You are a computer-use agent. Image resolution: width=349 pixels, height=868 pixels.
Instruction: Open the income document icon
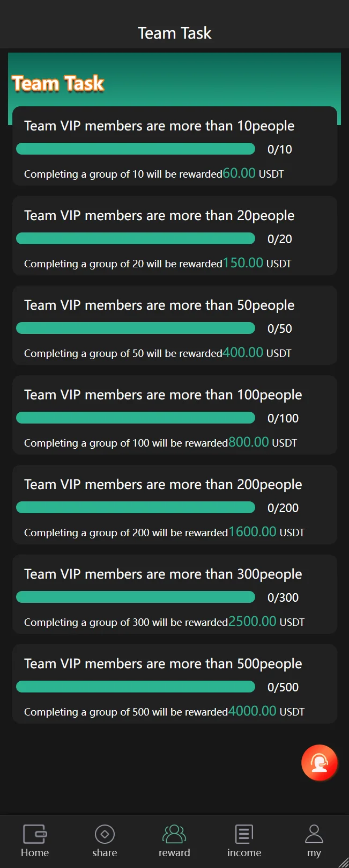(244, 834)
